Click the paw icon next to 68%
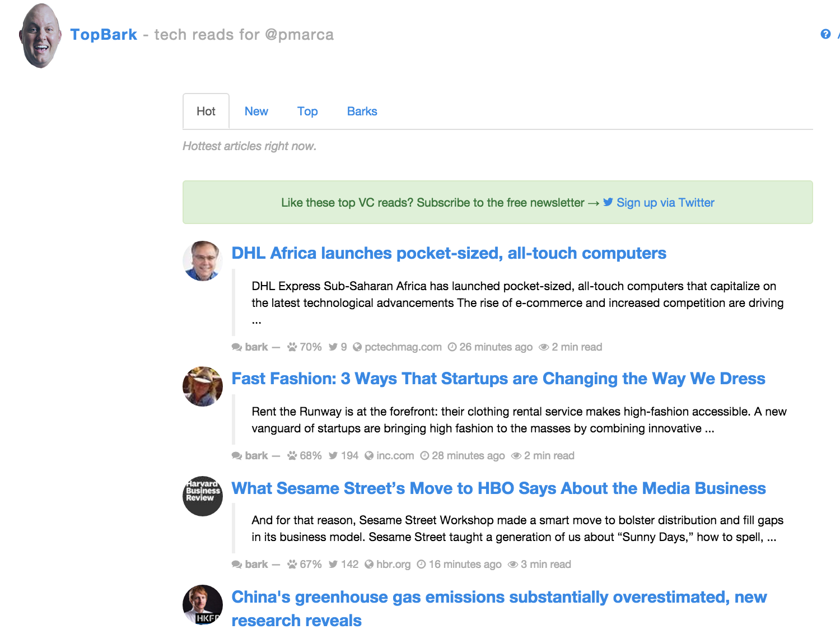Image resolution: width=840 pixels, height=634 pixels. (x=292, y=456)
